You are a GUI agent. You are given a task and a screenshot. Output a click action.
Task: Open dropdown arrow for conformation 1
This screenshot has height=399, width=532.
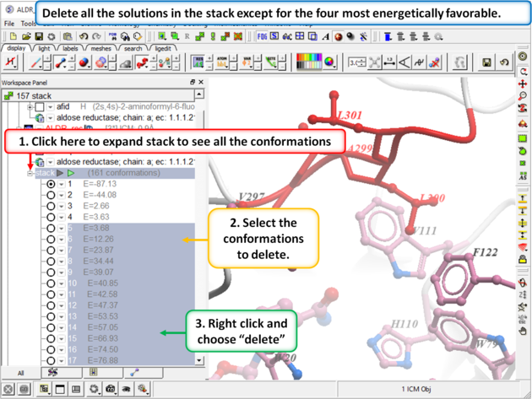click(62, 185)
